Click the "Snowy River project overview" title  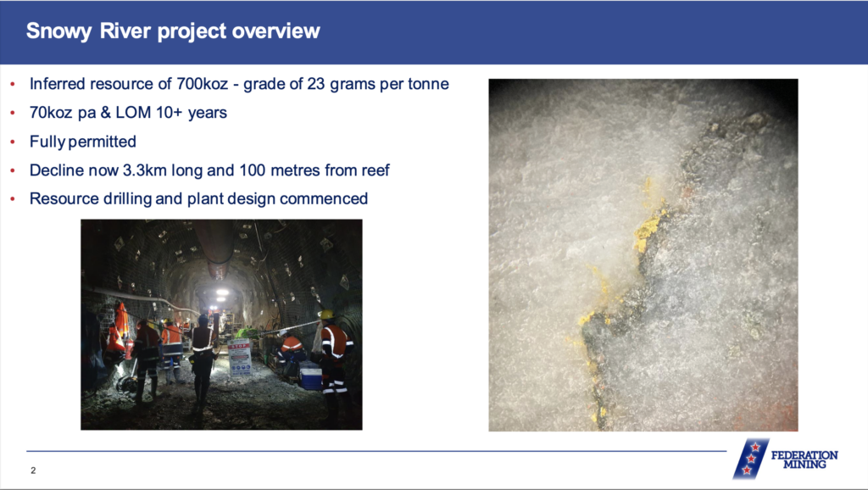point(173,31)
